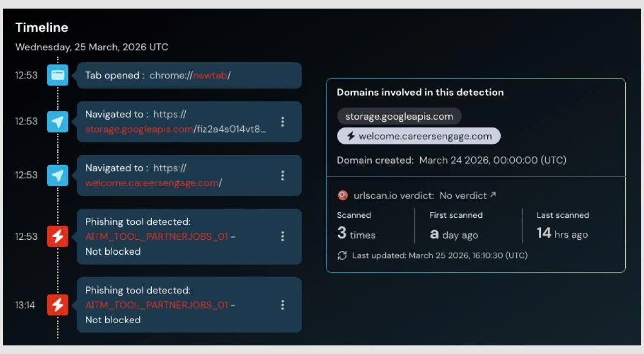The height and width of the screenshot is (354, 644).
Task: Open AITM_TOOL_PARTNERJOBS_01 link in 12:53 entry
Action: pos(157,237)
